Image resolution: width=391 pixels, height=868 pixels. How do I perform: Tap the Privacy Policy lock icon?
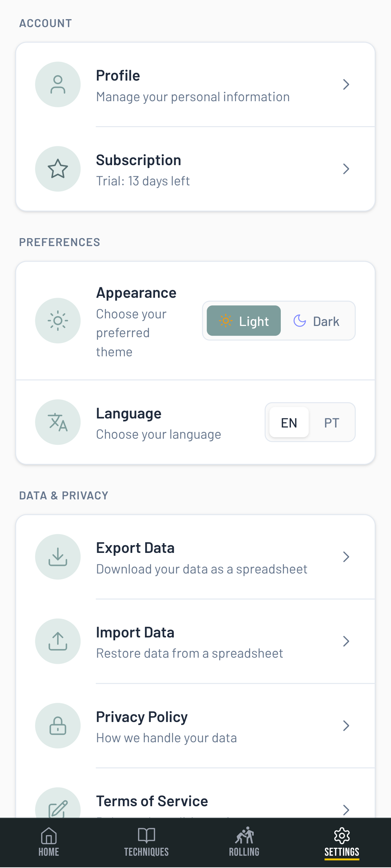[x=58, y=726]
